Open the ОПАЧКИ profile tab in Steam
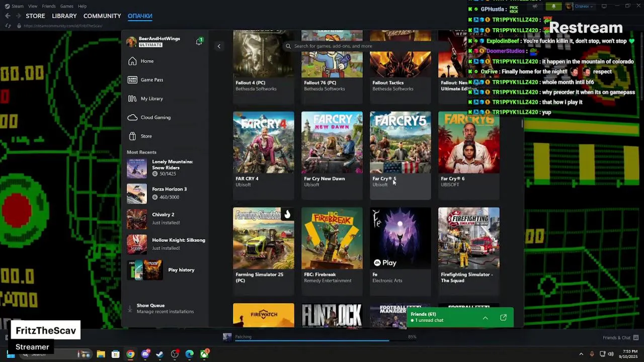Image resolution: width=644 pixels, height=362 pixels. pos(140,16)
